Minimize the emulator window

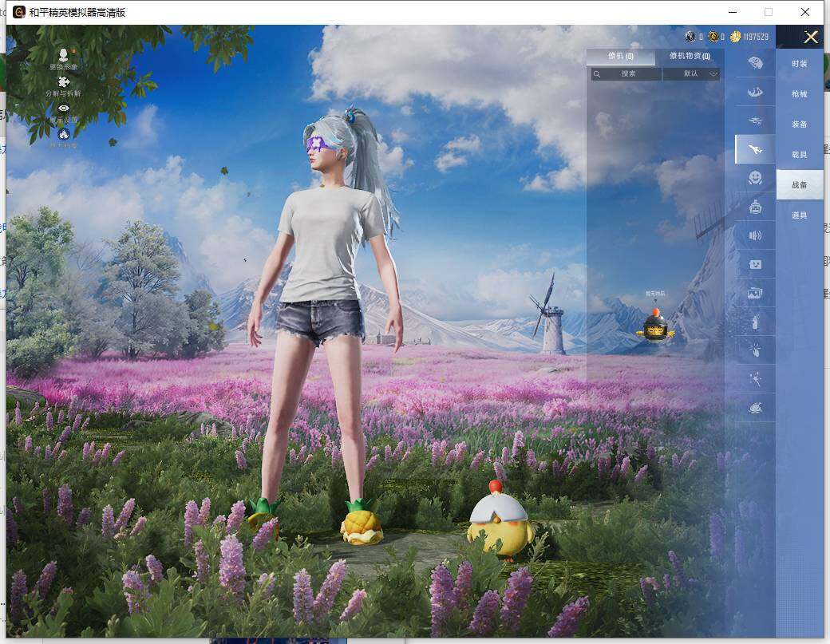pos(733,12)
